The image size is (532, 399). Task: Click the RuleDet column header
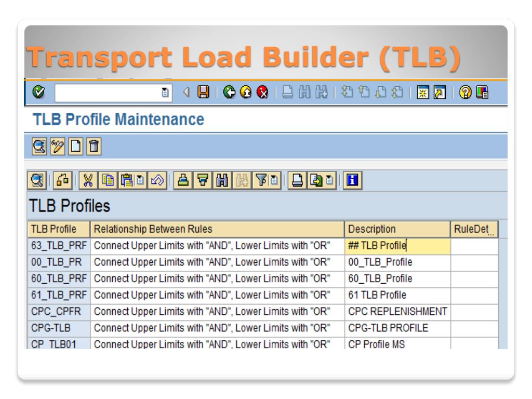tap(474, 229)
